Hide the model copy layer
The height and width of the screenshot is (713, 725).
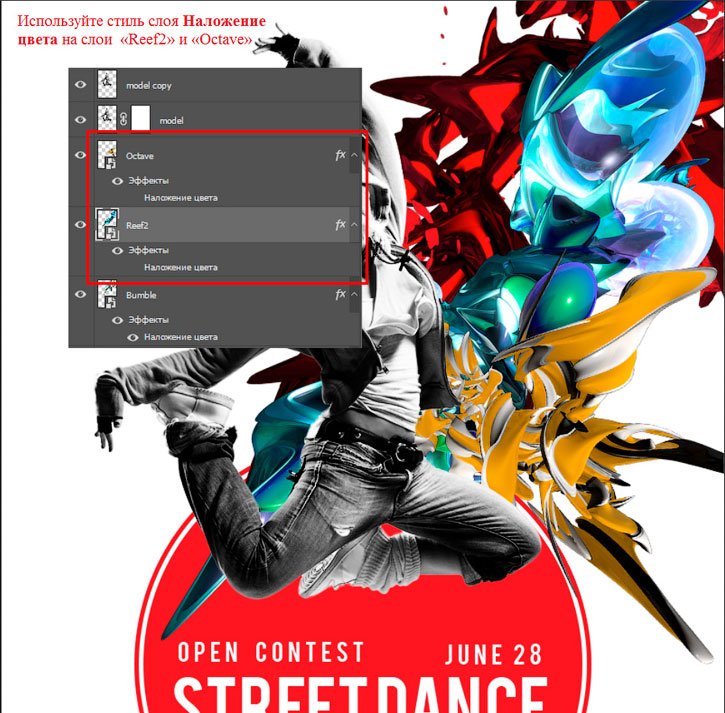(80, 85)
